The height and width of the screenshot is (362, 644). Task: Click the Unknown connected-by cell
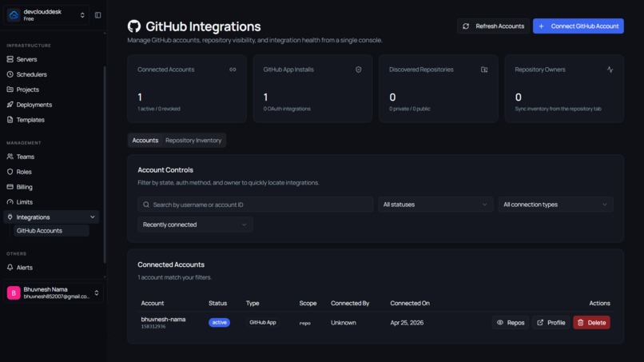(344, 323)
